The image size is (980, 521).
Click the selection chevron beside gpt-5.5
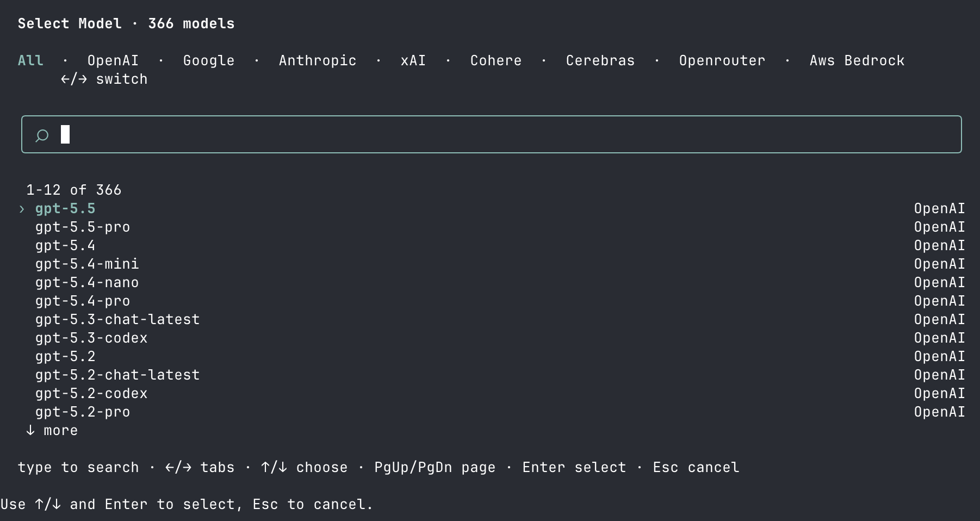coord(22,209)
